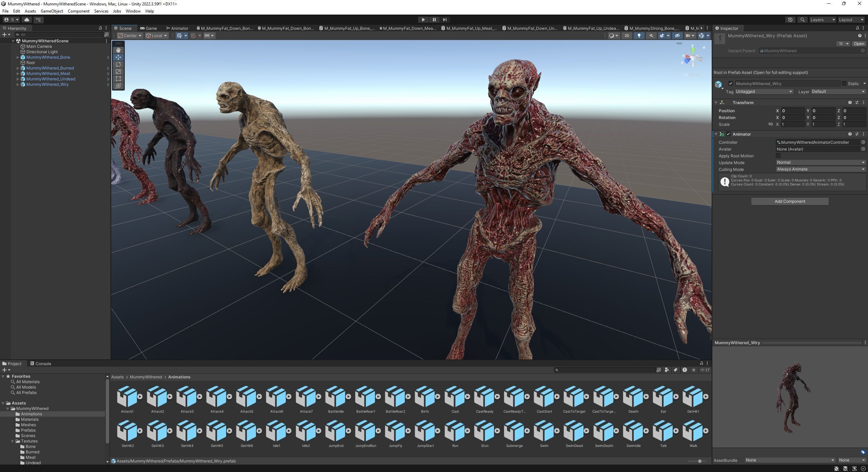Viewport: 868px width, 472px height.
Task: Toggle scene gizmos display
Action: point(701,36)
